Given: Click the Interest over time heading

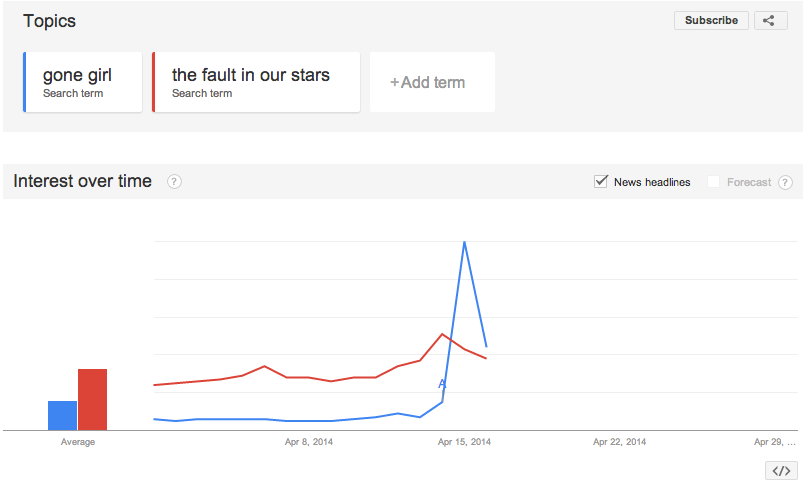Looking at the screenshot, I should (83, 181).
